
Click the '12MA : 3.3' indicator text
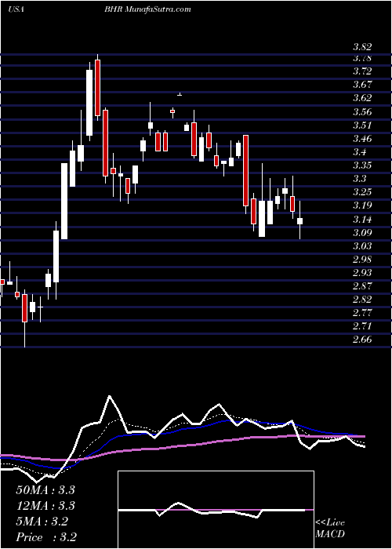[x=45, y=506]
